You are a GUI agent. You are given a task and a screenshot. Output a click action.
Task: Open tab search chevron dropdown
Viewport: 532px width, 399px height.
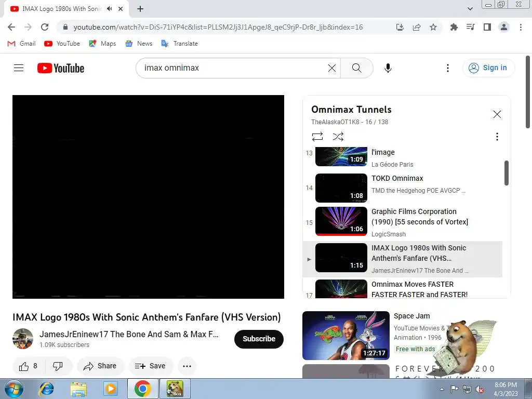pyautogui.click(x=470, y=9)
